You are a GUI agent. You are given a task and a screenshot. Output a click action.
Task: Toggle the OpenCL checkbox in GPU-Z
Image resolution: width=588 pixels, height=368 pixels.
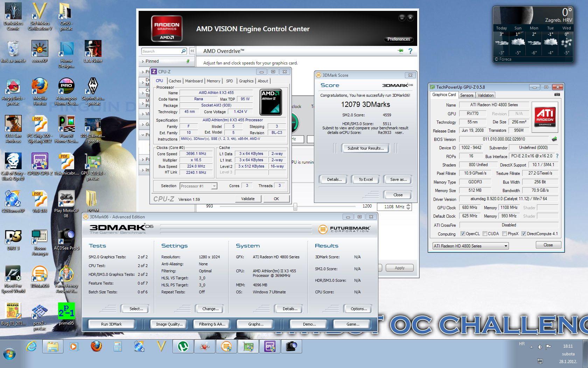[463, 234]
